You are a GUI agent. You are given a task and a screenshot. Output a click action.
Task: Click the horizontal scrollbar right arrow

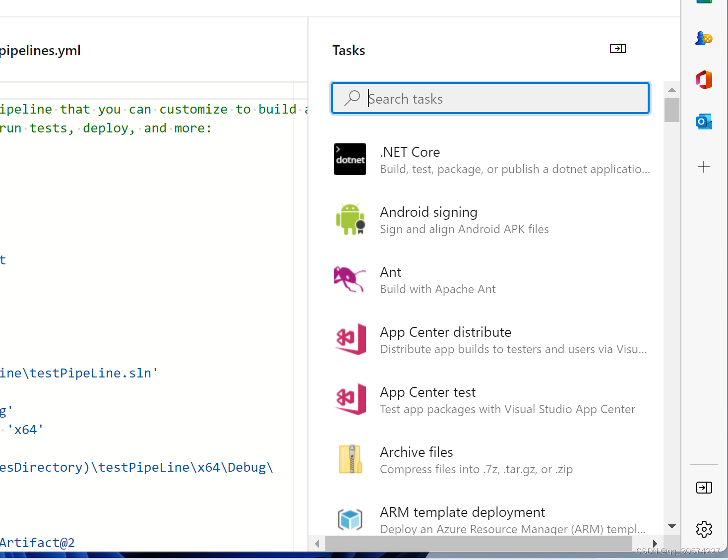point(655,544)
